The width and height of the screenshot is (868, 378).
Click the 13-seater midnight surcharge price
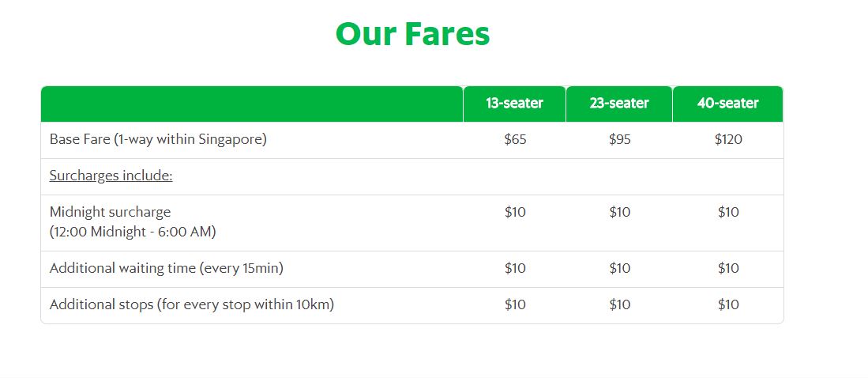click(515, 213)
